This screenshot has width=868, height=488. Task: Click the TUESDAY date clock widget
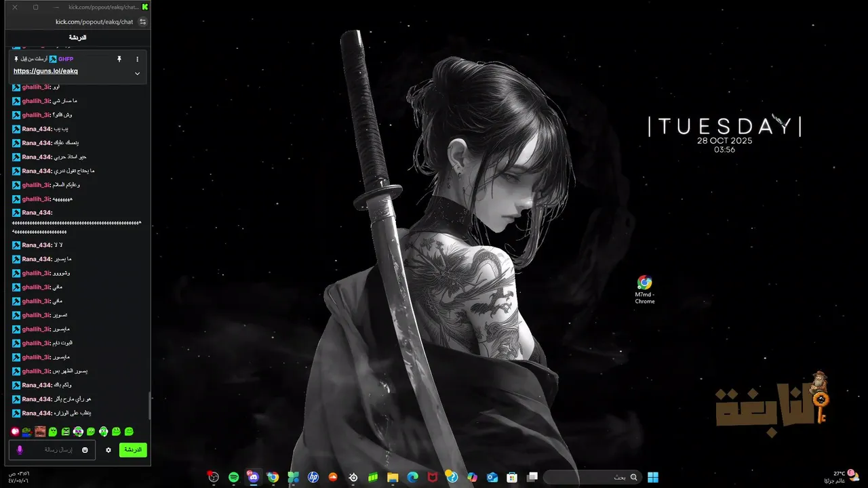pyautogui.click(x=724, y=134)
